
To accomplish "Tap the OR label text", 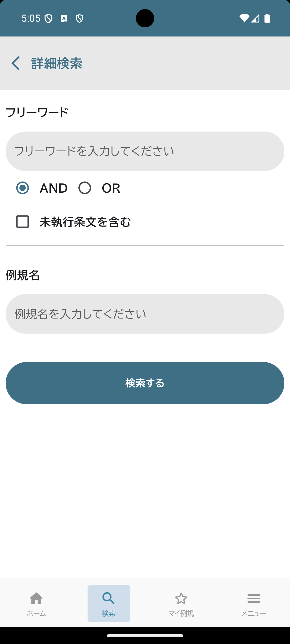I will 111,188.
